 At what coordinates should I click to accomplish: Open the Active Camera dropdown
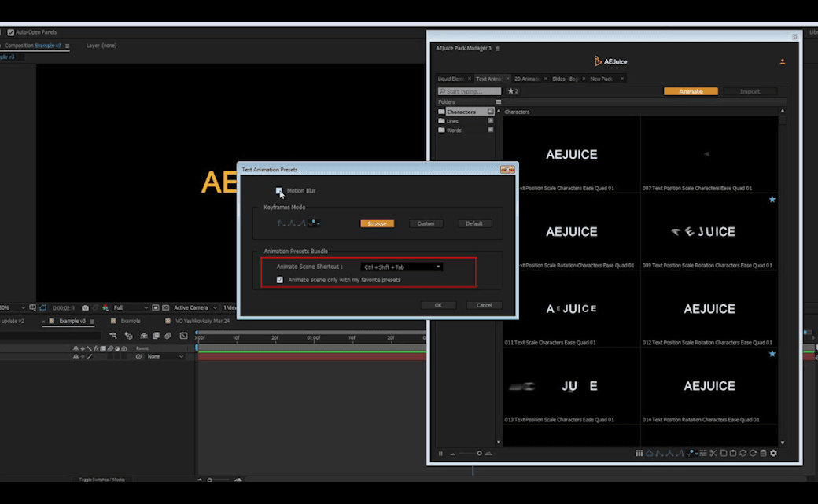195,308
